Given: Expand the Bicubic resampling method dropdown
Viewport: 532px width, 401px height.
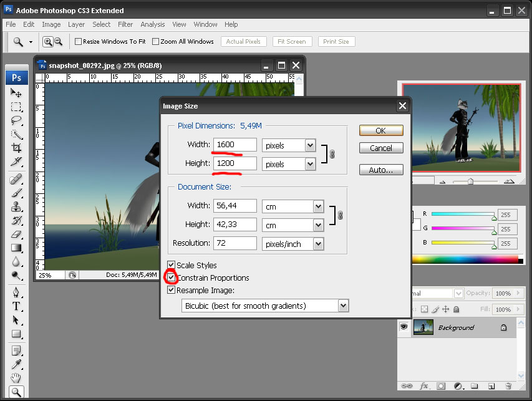Looking at the screenshot, I should pos(342,306).
